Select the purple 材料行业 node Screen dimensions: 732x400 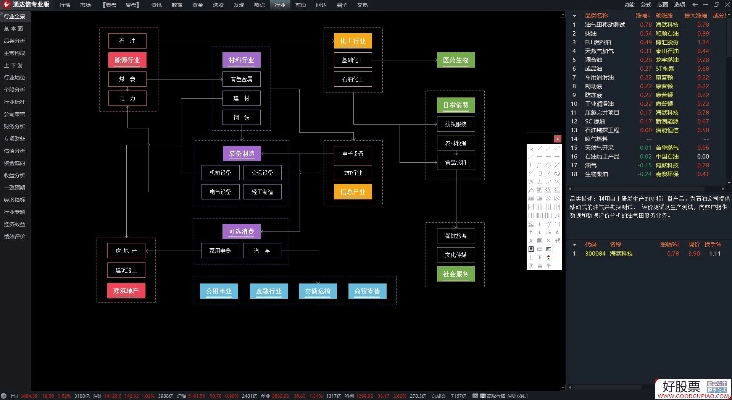(241, 60)
